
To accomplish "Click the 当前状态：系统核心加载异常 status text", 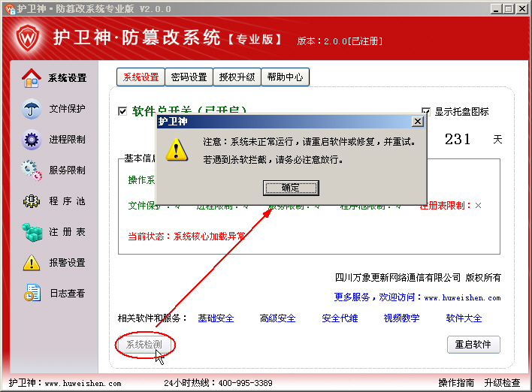I will (x=186, y=237).
